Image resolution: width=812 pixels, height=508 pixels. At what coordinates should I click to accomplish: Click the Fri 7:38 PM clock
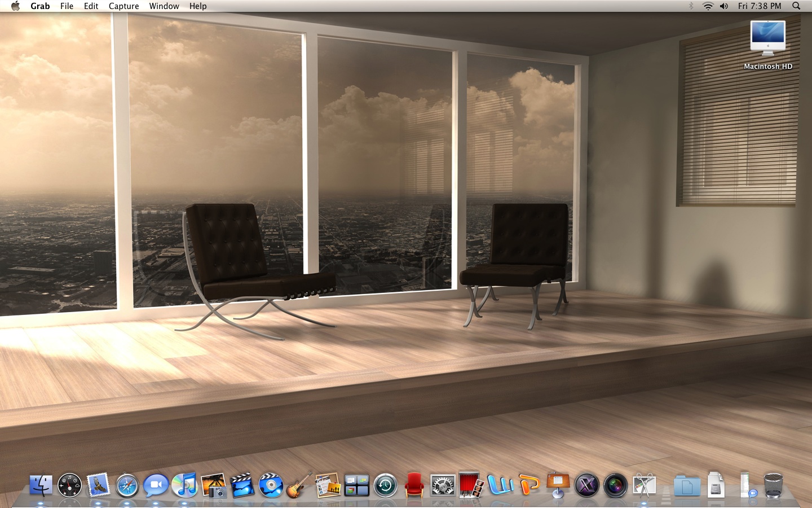click(x=760, y=6)
